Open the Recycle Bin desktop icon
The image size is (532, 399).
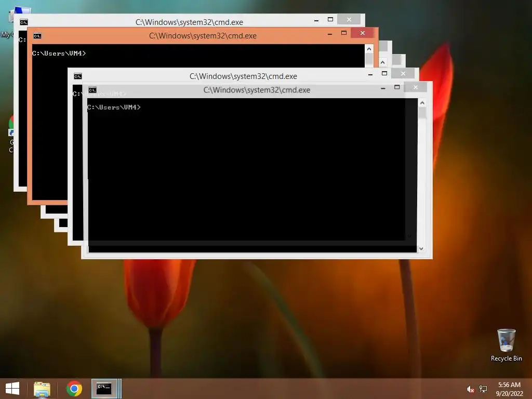click(506, 345)
